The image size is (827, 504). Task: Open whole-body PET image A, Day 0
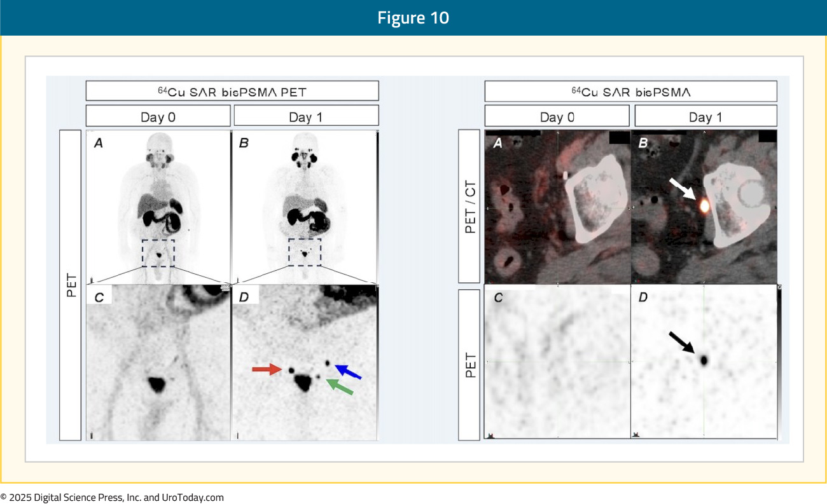158,207
